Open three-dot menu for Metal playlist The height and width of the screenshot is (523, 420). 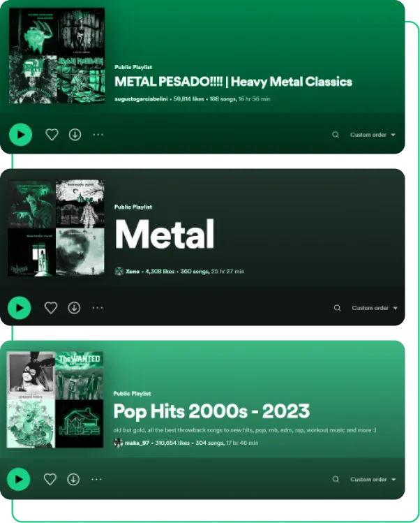(98, 308)
